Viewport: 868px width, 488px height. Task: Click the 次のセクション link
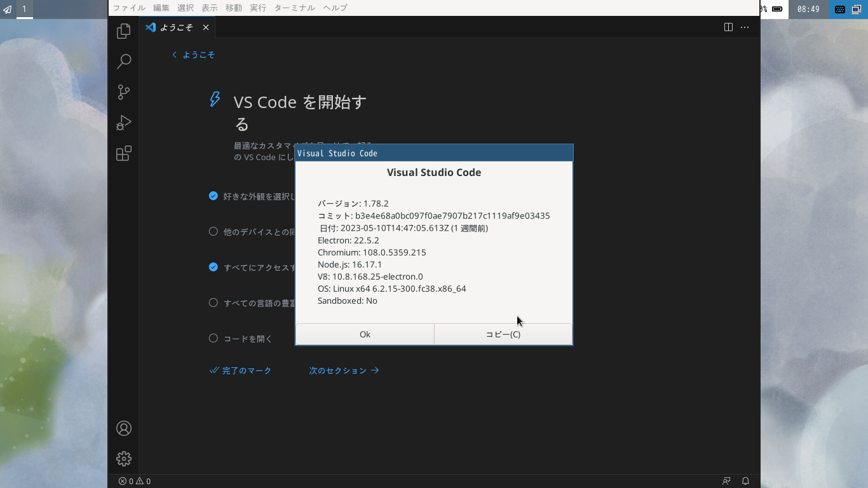point(344,370)
